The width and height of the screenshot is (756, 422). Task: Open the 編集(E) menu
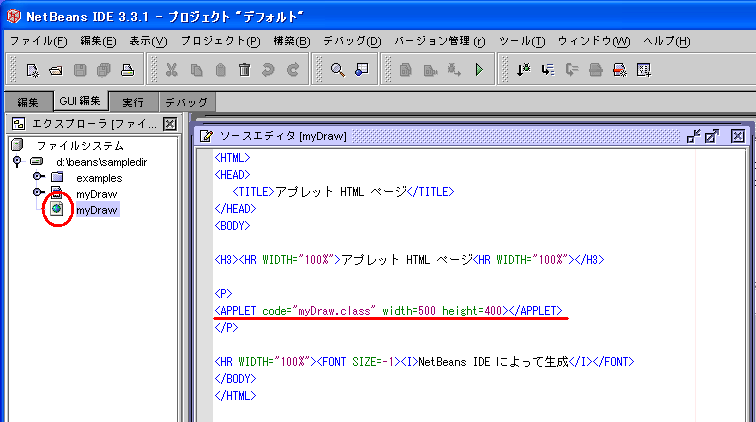[98, 41]
